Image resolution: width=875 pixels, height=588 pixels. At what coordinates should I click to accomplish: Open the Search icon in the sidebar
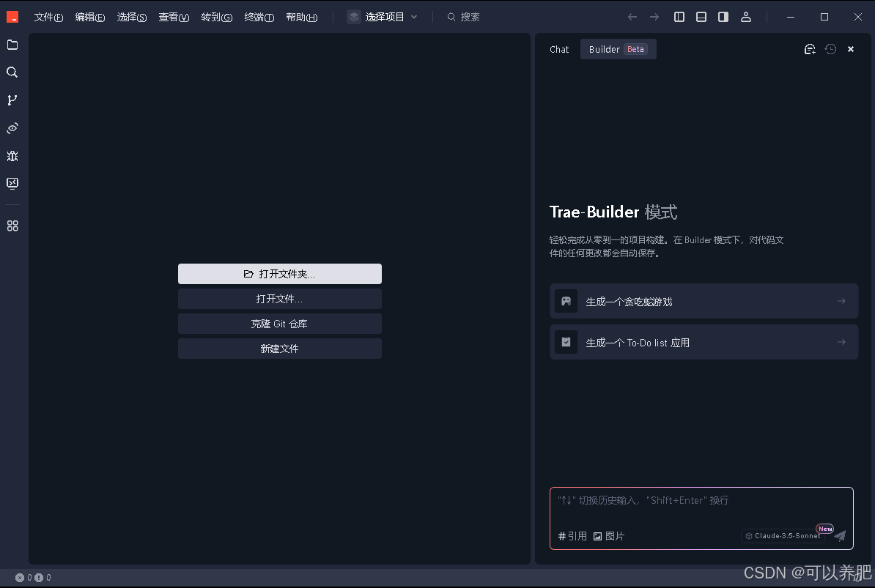[12, 72]
